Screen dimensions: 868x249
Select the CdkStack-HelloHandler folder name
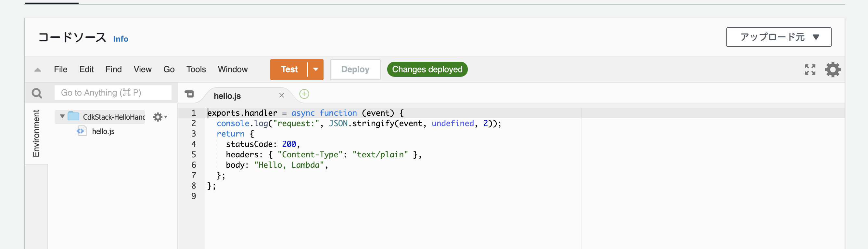(114, 117)
